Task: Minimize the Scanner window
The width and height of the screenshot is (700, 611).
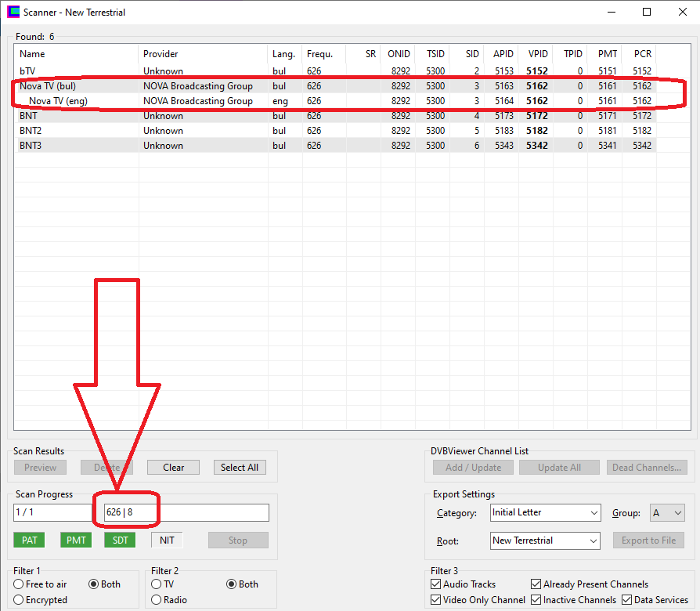Action: click(612, 12)
